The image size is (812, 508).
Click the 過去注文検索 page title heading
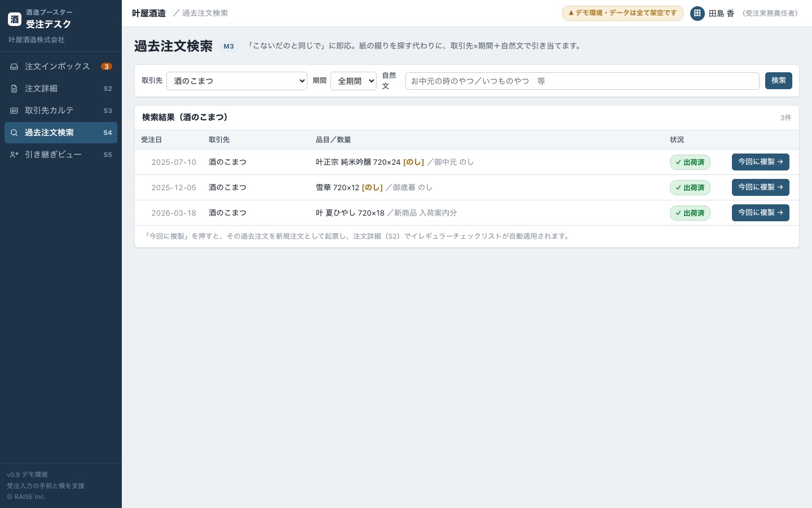pos(173,46)
